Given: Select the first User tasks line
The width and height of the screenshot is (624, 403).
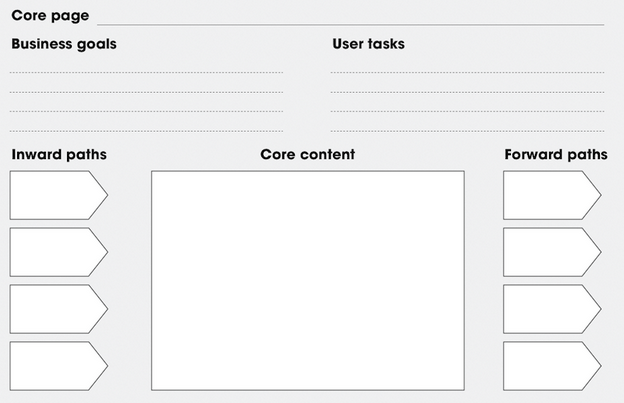Looking at the screenshot, I should [467, 72].
